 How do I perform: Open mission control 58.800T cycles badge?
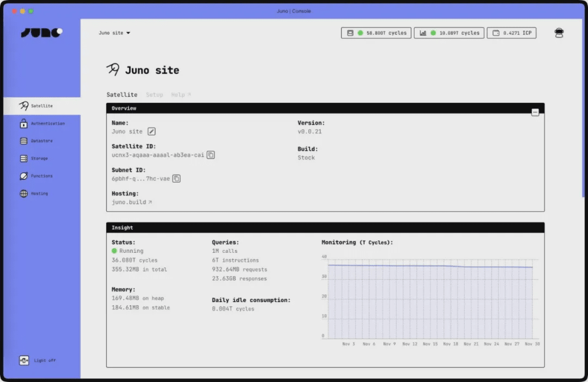pos(376,33)
